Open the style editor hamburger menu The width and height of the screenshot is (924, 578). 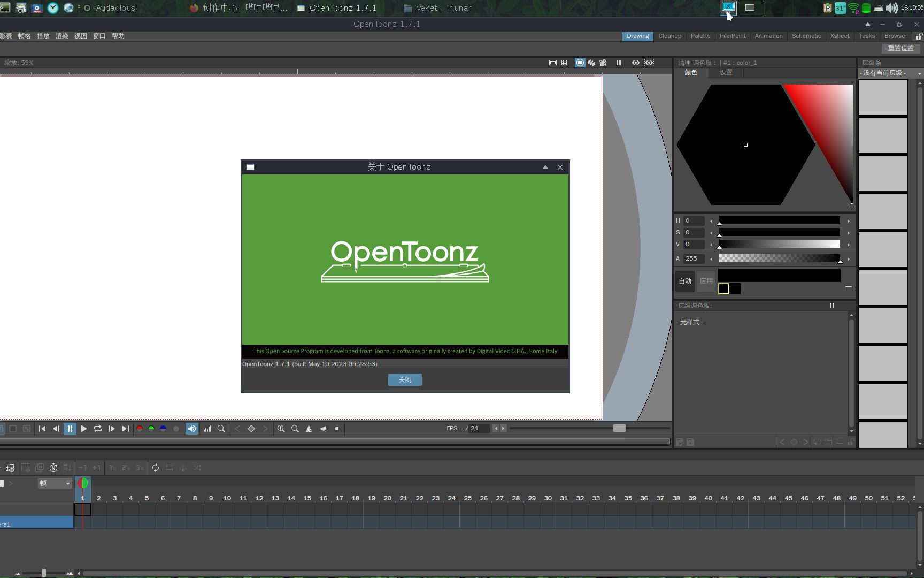[x=849, y=288]
